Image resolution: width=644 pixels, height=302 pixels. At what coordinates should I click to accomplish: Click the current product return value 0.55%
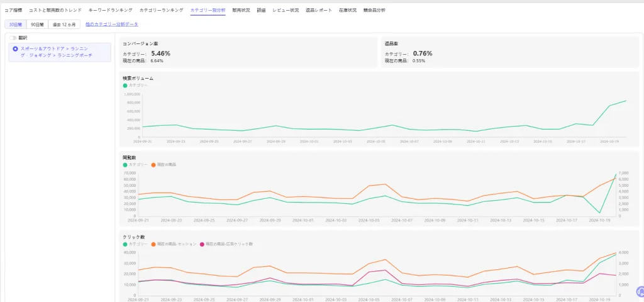(419, 61)
